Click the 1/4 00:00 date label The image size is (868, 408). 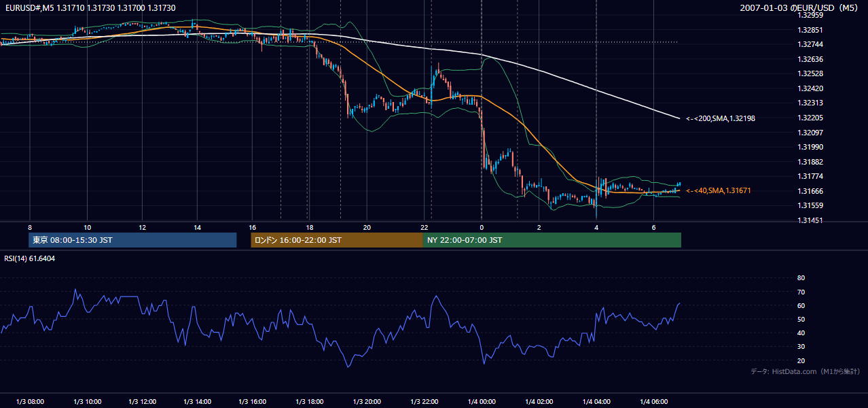[x=482, y=402]
